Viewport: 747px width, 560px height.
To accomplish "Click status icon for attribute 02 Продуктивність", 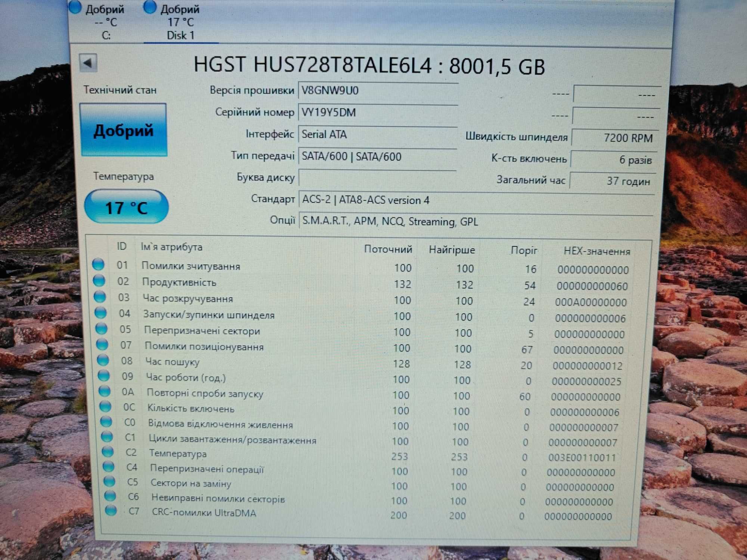I will click(99, 280).
